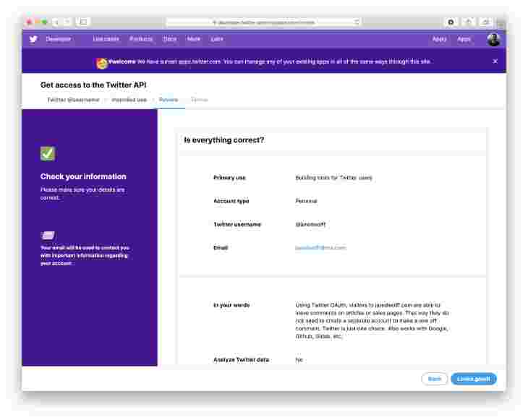This screenshot has width=528, height=420.
Task: Click the 'Personal' account type value
Action: (x=306, y=201)
